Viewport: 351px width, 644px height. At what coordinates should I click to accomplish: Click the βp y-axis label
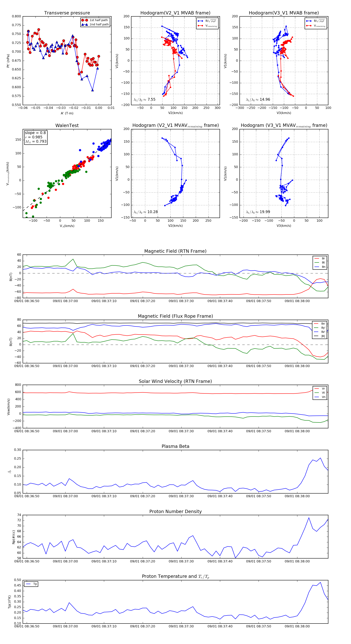tap(10, 472)
